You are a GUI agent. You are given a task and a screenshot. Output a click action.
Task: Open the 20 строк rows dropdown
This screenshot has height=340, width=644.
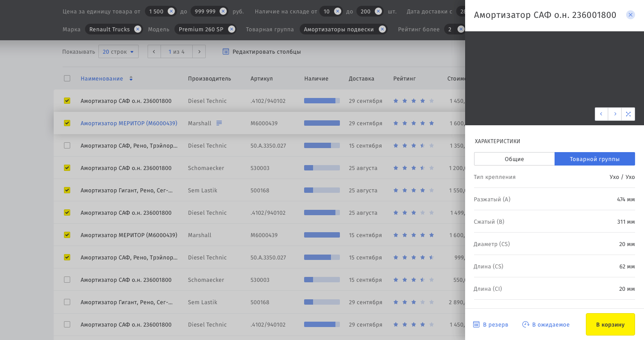[x=119, y=51]
